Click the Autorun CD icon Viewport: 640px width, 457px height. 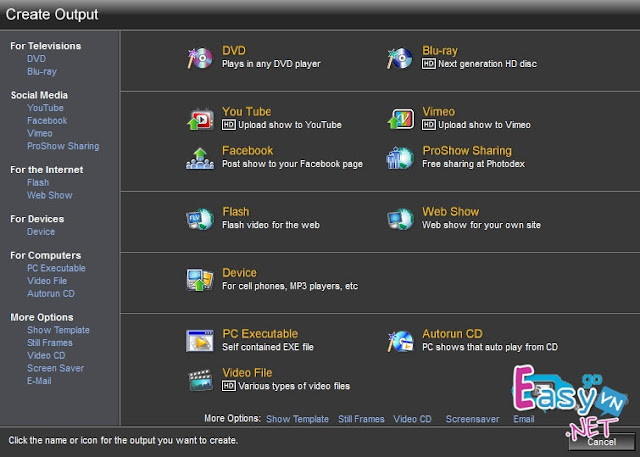400,341
